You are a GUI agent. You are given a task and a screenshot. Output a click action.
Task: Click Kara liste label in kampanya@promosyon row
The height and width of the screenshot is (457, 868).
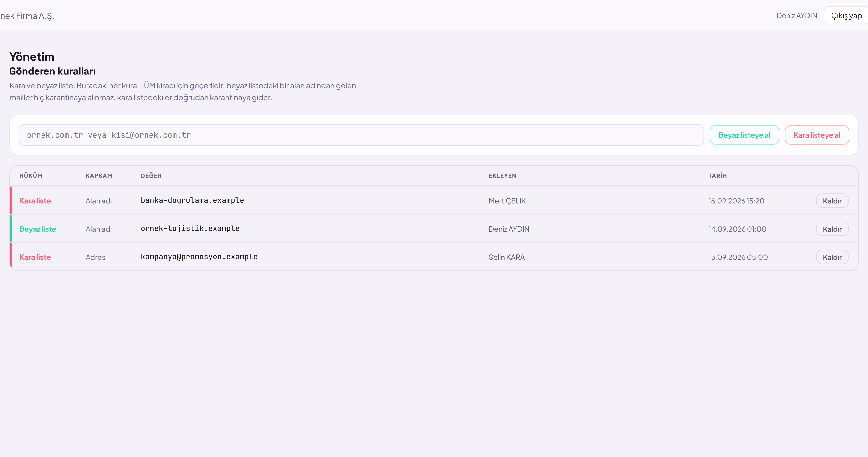pos(35,257)
